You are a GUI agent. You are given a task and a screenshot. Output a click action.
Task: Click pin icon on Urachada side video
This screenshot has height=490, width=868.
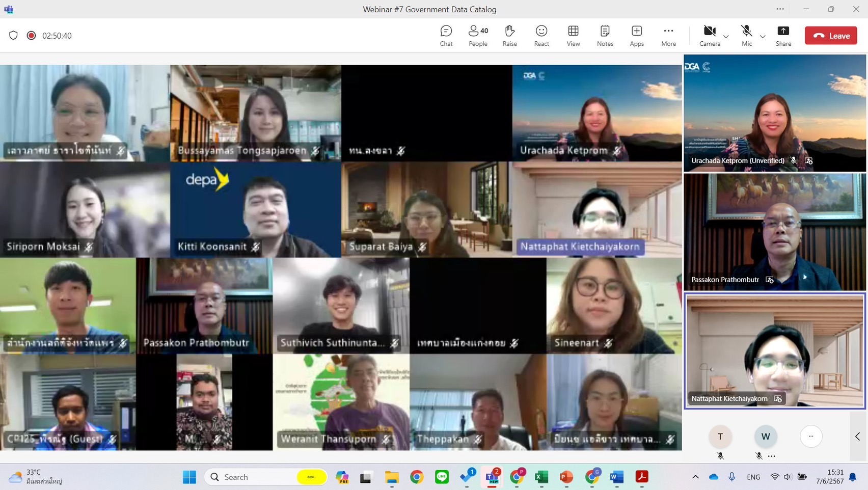(x=808, y=161)
